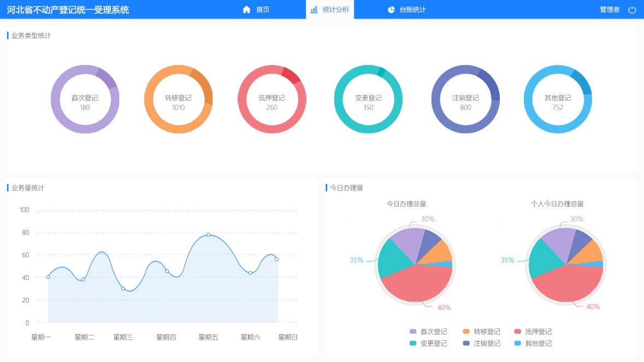Click the 首次登记 legend item
The image size is (644, 362).
click(x=428, y=331)
